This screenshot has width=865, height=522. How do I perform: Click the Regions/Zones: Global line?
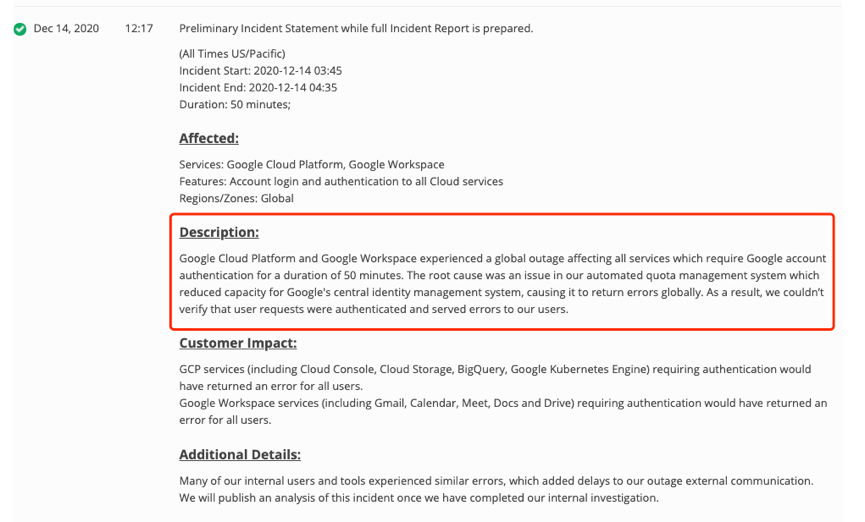tap(236, 199)
